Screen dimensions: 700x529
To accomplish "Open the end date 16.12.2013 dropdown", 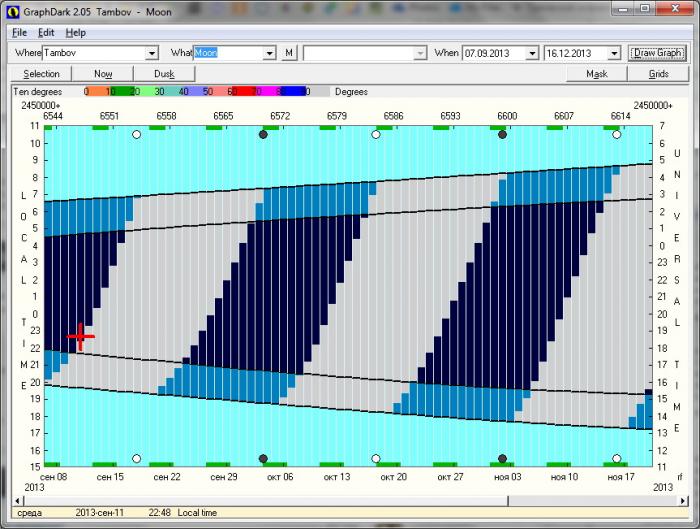I will click(614, 54).
